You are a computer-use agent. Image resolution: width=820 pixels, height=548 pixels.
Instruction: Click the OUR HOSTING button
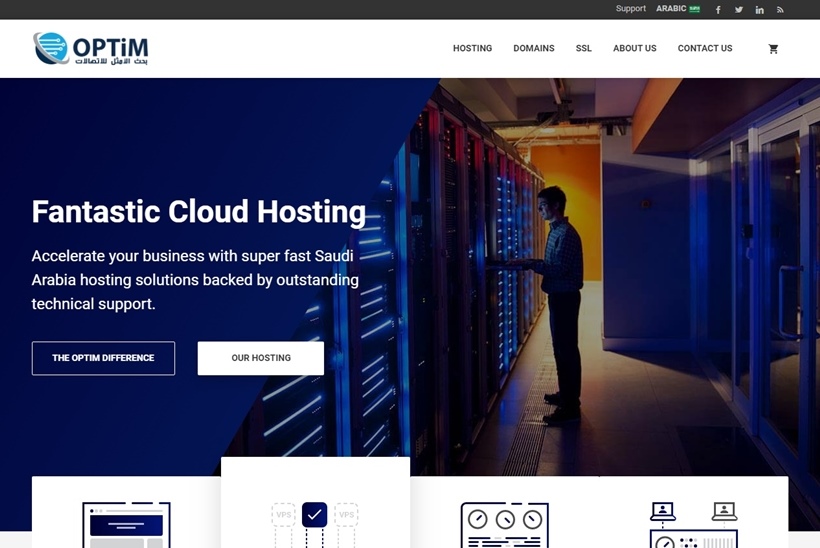click(x=261, y=358)
